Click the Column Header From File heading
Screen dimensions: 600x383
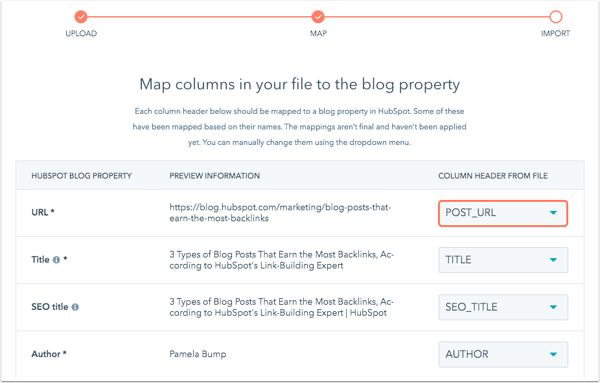493,176
